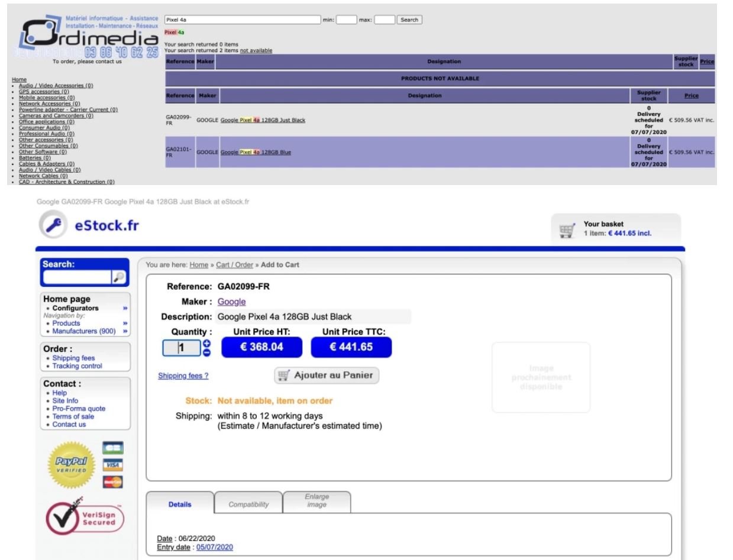This screenshot has width=733, height=560.
Task: Expand the Configurators menu arrow
Action: [125, 308]
